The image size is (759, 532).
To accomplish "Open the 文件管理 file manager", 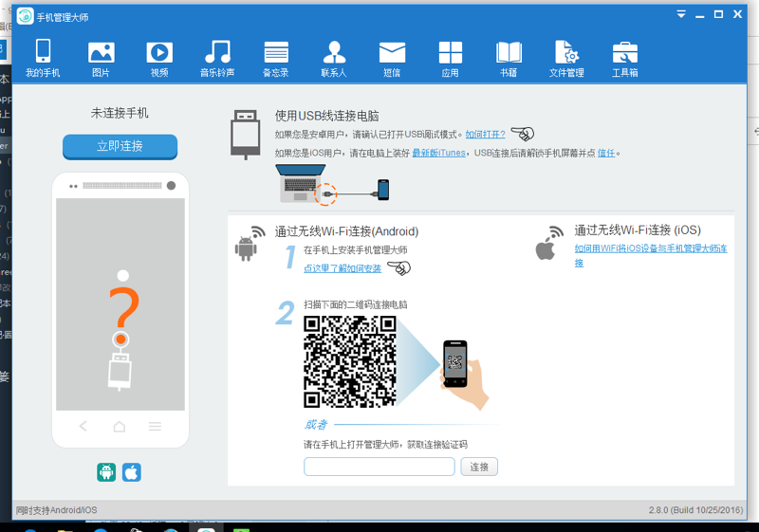I will tap(566, 59).
